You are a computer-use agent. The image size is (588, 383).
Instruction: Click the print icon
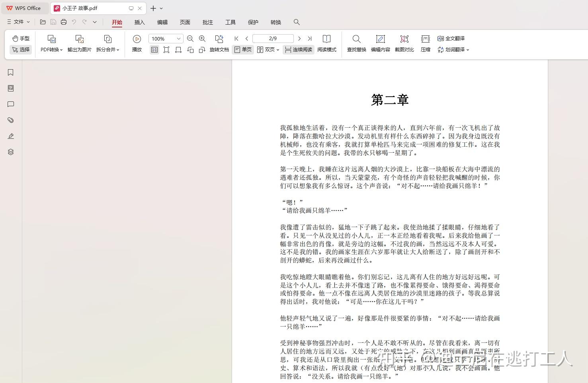(x=64, y=22)
